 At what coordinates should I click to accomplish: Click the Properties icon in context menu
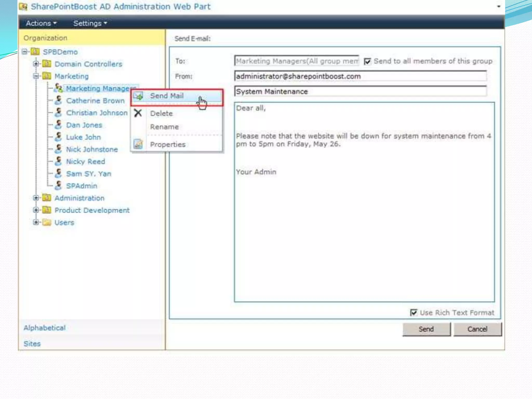point(138,144)
